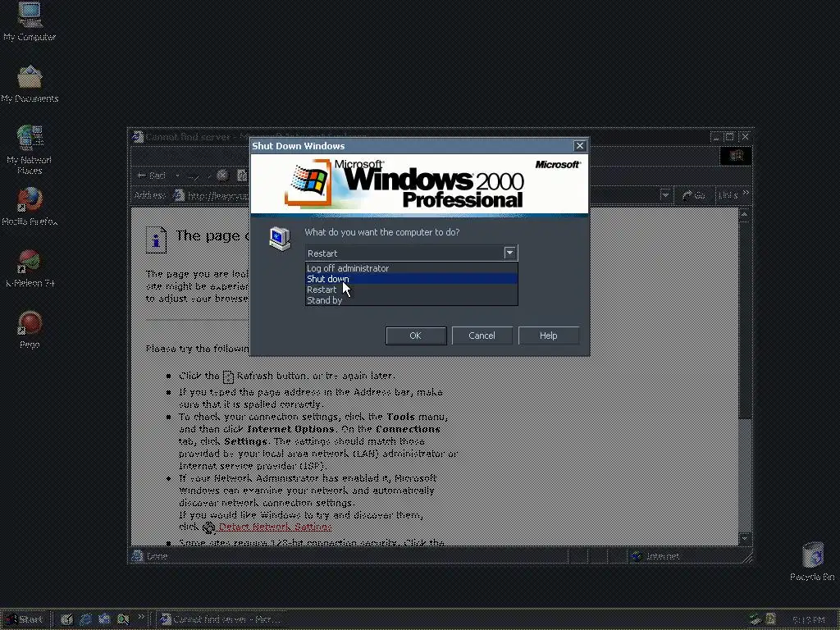Open 'Detect Network Settings' link
Screen dimensions: 840x630
276,527
